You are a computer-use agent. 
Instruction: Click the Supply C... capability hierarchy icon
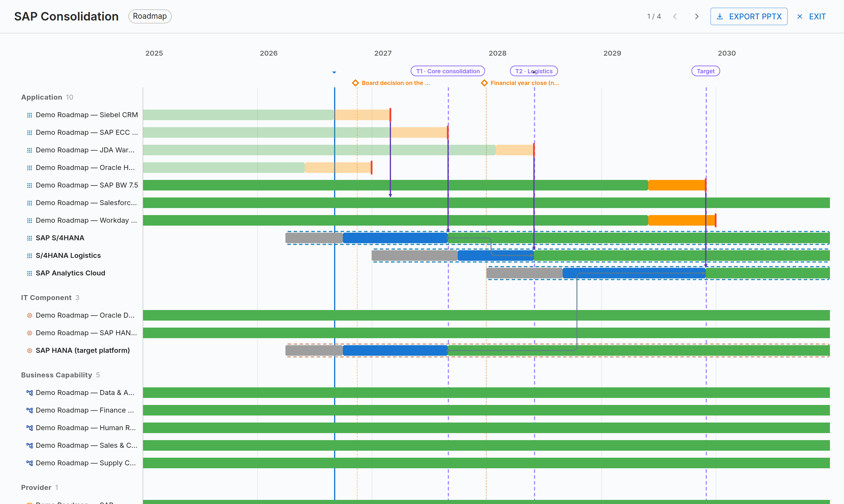[x=30, y=463]
